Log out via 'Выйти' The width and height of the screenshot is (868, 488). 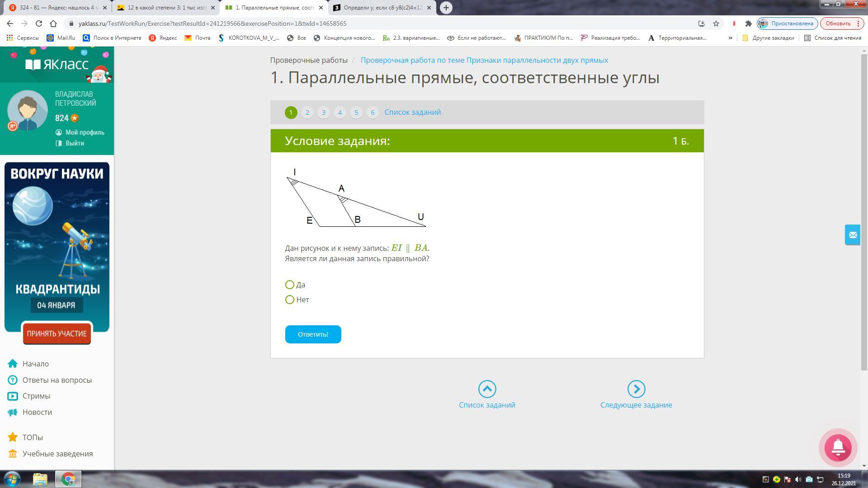pos(70,143)
